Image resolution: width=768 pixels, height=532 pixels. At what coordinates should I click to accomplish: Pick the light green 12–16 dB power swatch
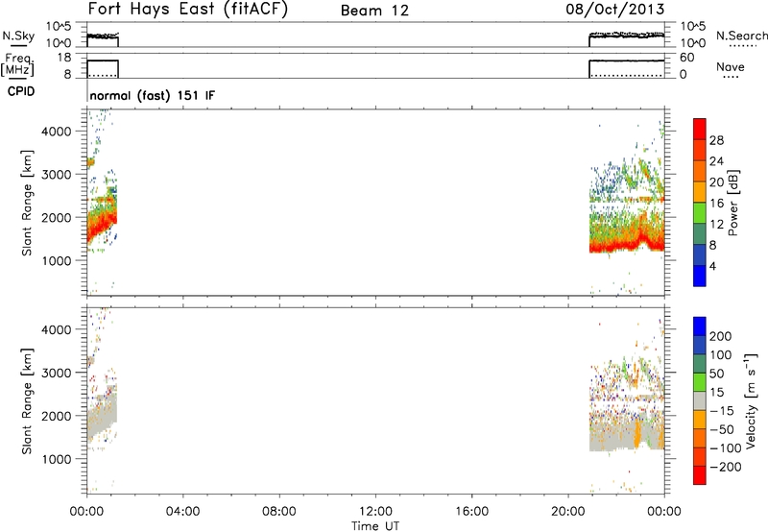(x=700, y=213)
